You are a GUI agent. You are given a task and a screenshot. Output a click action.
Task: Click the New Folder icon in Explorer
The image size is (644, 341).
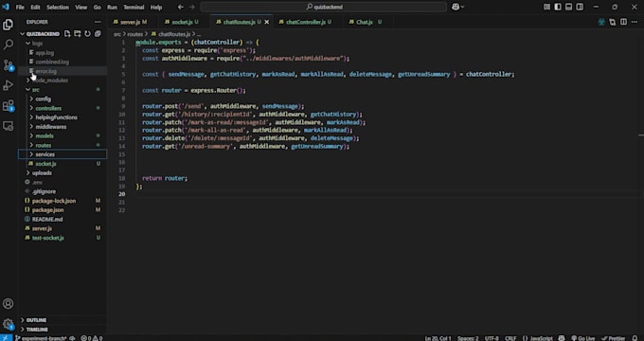pyautogui.click(x=78, y=34)
